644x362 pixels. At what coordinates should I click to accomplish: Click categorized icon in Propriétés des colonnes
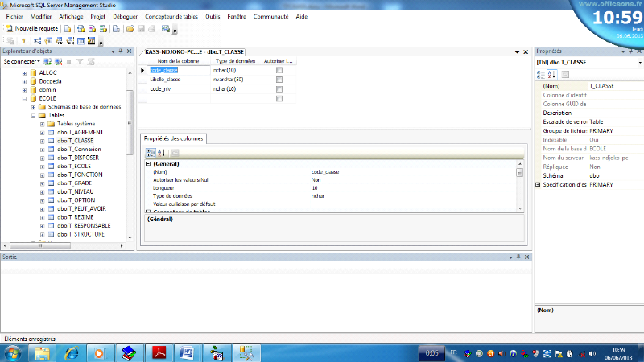(x=151, y=153)
